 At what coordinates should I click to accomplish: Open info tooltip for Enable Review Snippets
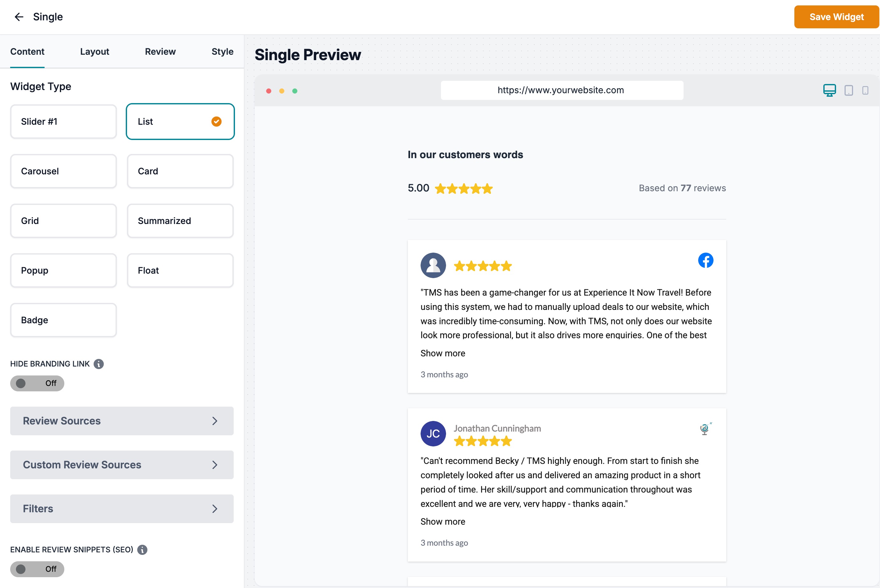click(x=142, y=549)
